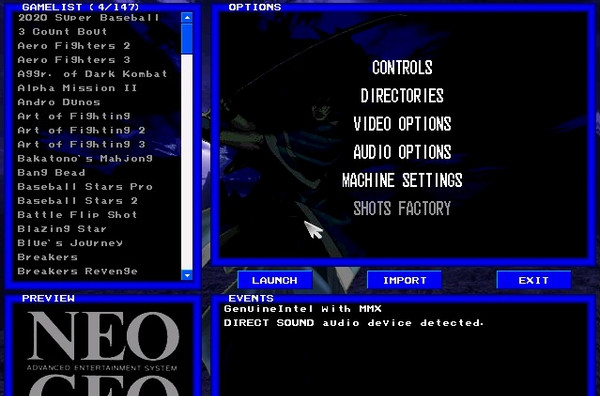Image resolution: width=600 pixels, height=411 pixels.
Task: Select Aero Fighters 2
Action: [74, 46]
